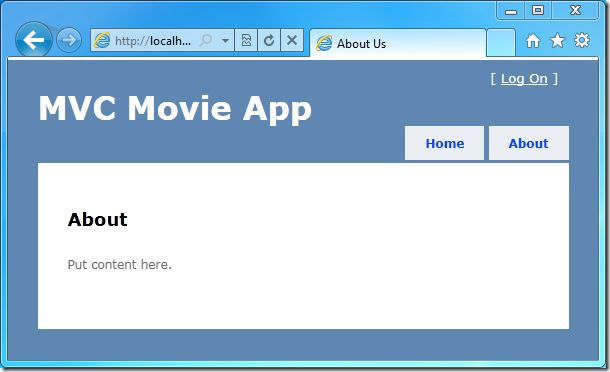The height and width of the screenshot is (372, 610).
Task: Open Favorites with the star icon
Action: coord(557,40)
